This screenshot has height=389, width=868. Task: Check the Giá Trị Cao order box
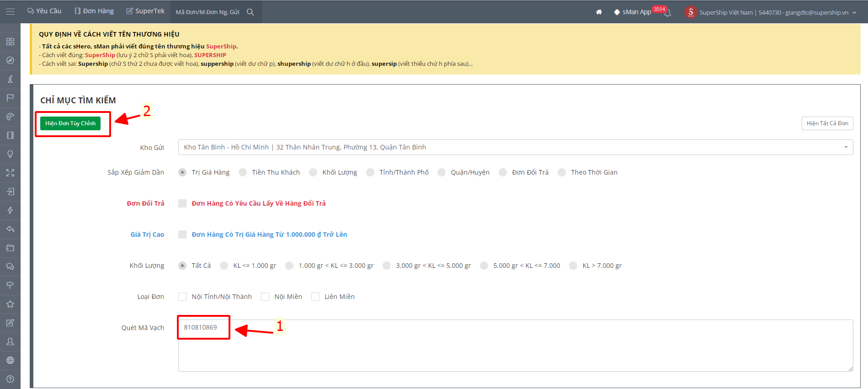pyautogui.click(x=182, y=234)
